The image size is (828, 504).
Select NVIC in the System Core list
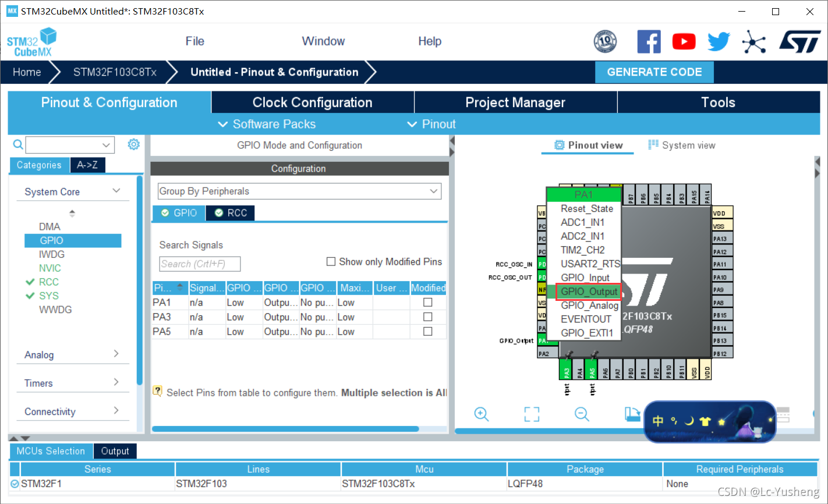click(50, 268)
